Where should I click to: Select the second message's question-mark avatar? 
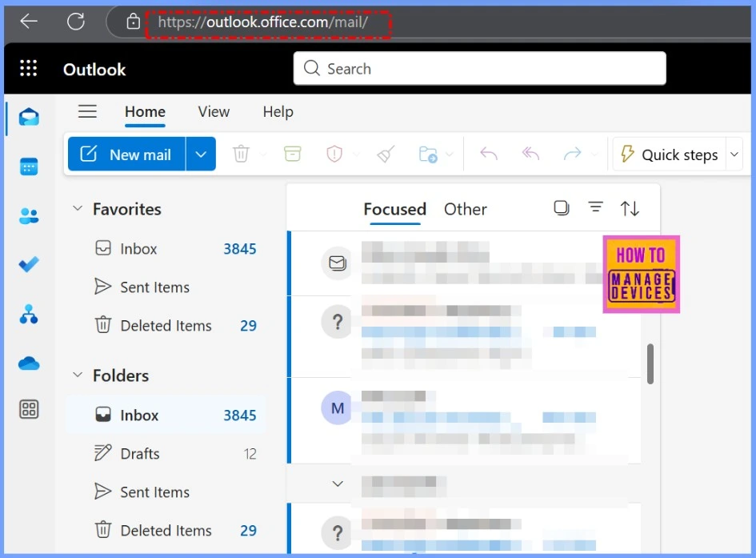338,321
